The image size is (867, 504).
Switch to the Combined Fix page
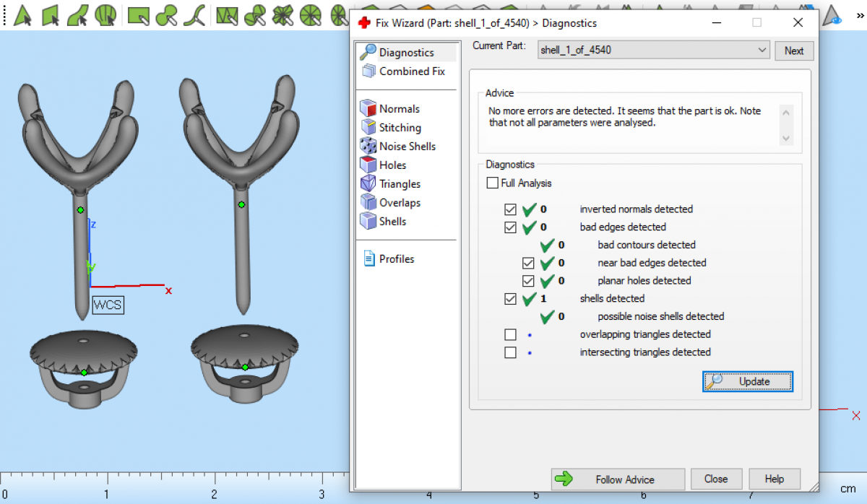point(411,71)
